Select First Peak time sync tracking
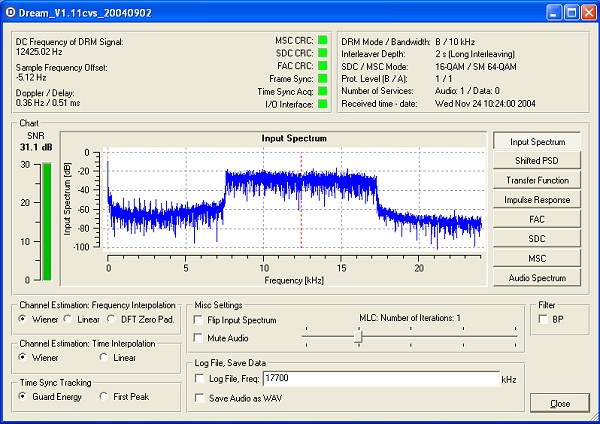 (103, 396)
